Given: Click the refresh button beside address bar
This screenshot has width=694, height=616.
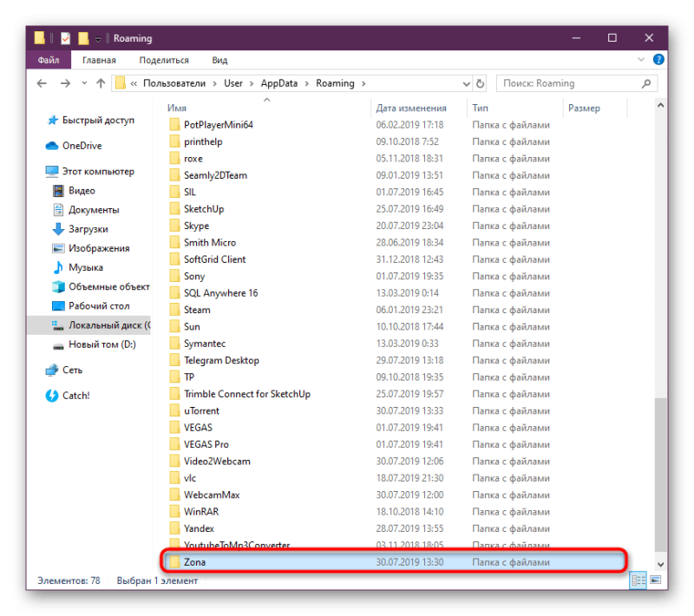Looking at the screenshot, I should point(480,83).
